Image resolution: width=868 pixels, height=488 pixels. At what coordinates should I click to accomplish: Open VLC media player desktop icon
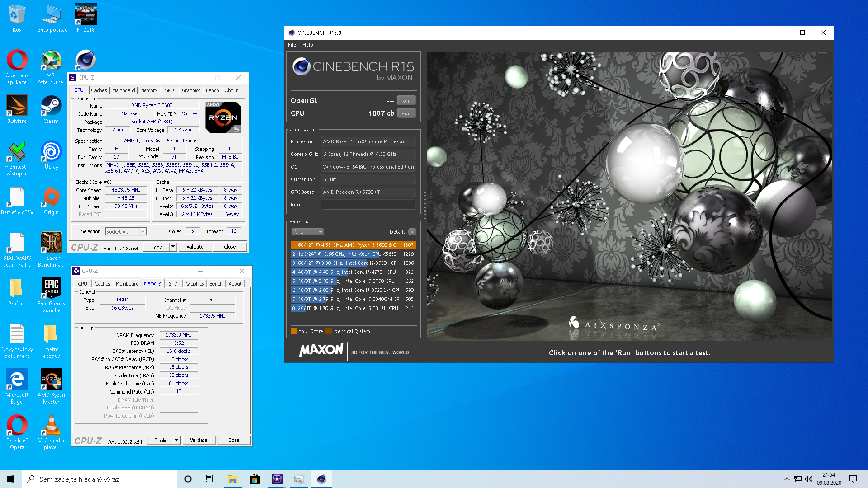(x=51, y=432)
